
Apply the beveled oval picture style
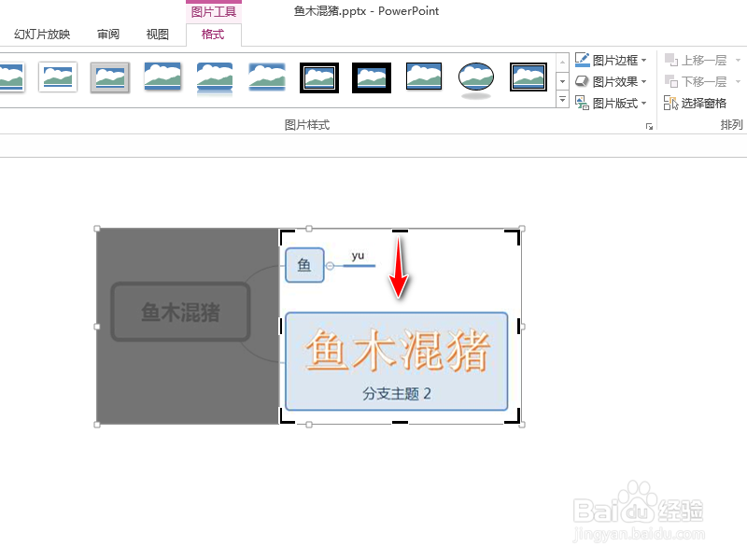tap(476, 79)
